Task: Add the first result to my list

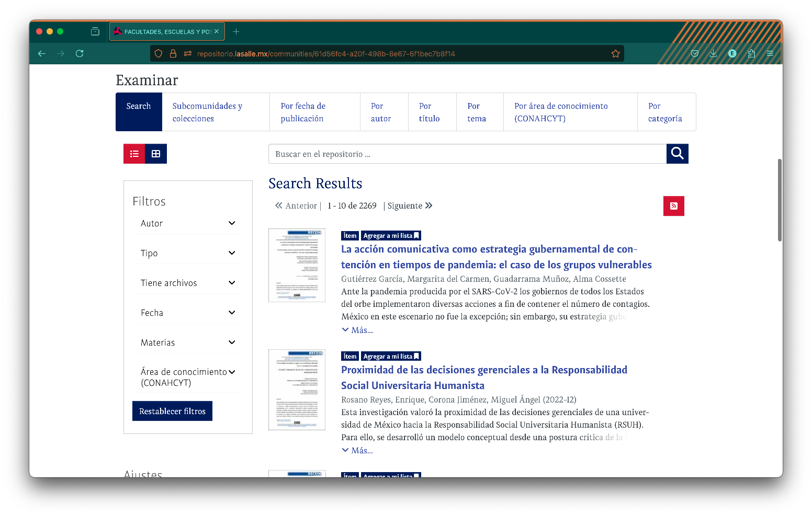Action: point(391,236)
